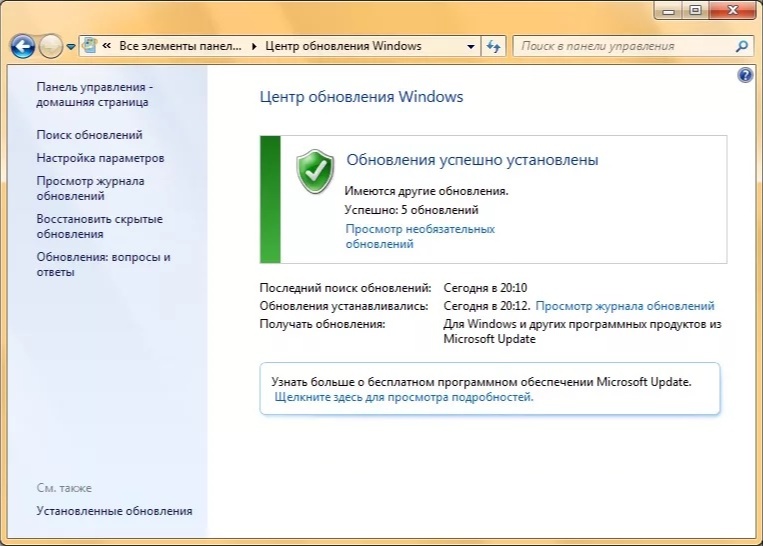
Task: Open the blue help question icon
Action: pos(745,75)
